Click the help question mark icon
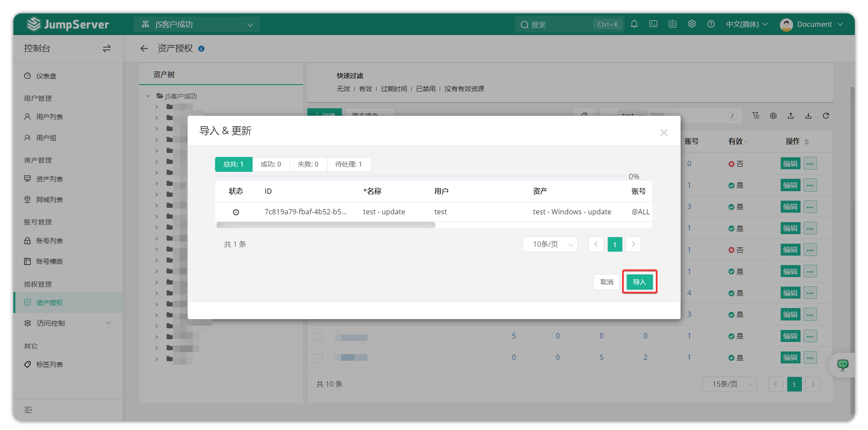Viewport: 868px width, 430px height. (x=711, y=24)
